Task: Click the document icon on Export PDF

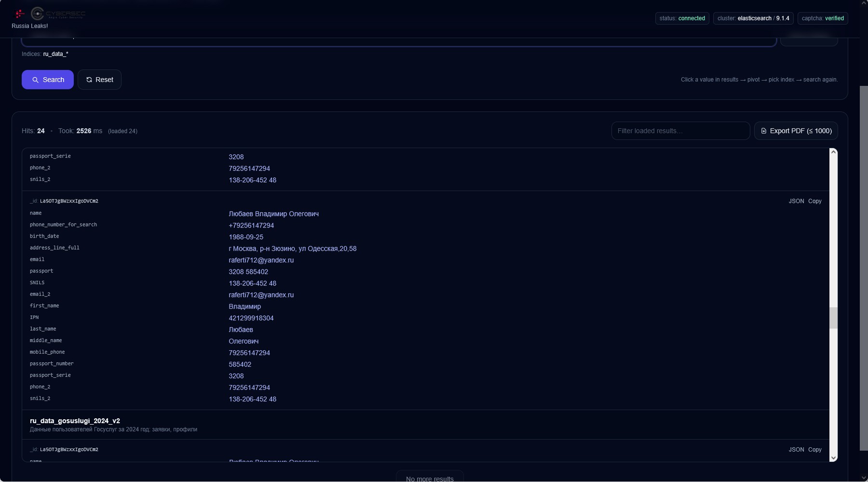Action: [764, 131]
